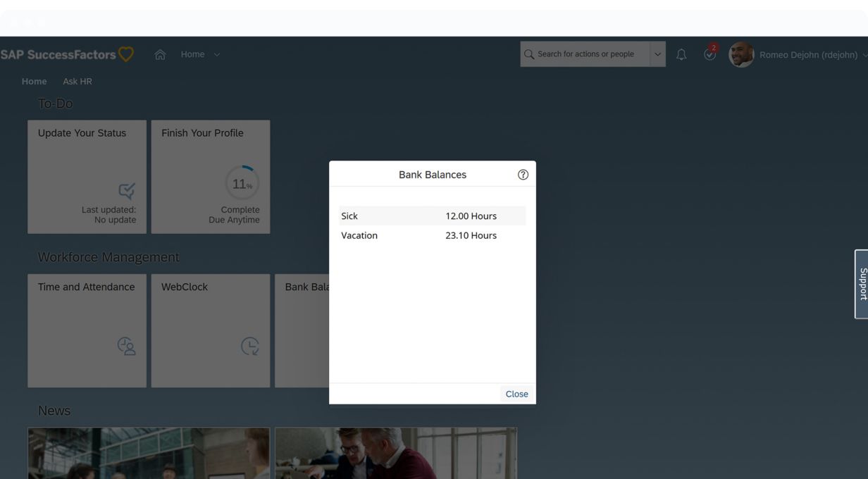Screen dimensions: 868x479
Task: Select the Home tab below the header
Action: [x=34, y=82]
